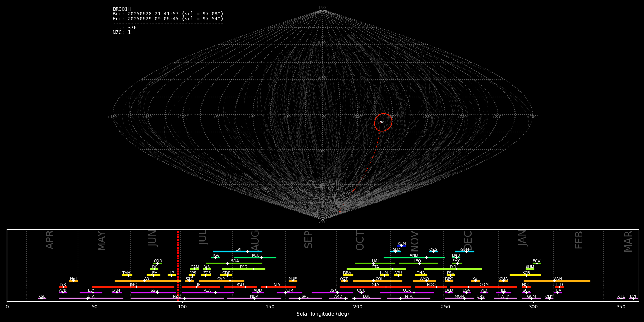The image size is (644, 322).
Task: Select the pink EVI shower bar
Action: [633, 298]
